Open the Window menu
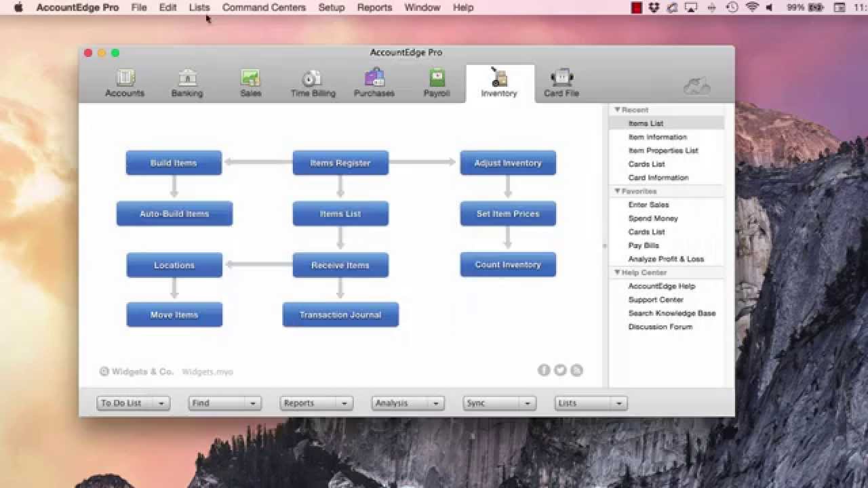868x488 pixels. [422, 7]
